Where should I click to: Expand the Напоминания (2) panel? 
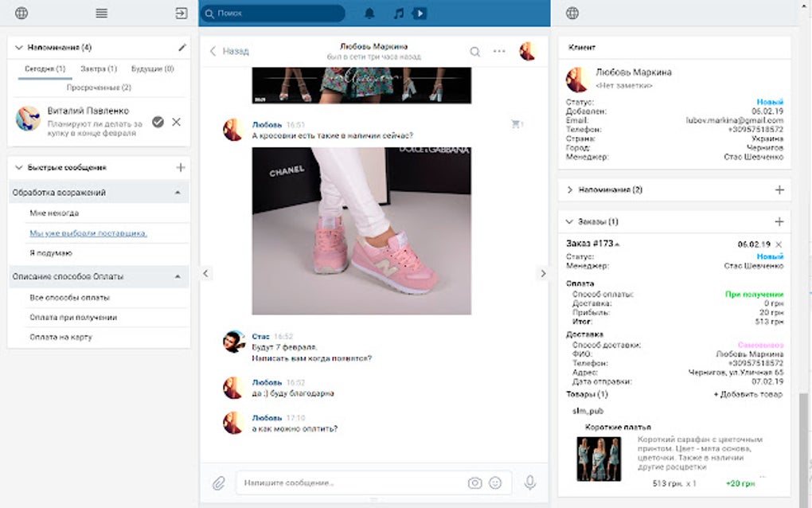pyautogui.click(x=568, y=190)
